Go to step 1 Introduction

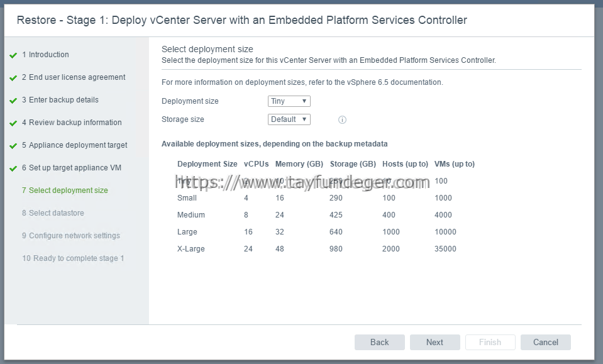45,55
